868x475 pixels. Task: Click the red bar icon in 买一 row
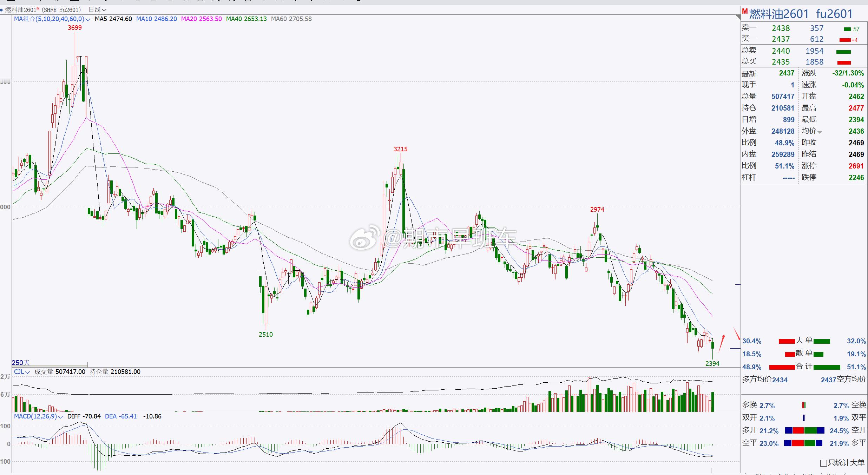point(845,40)
